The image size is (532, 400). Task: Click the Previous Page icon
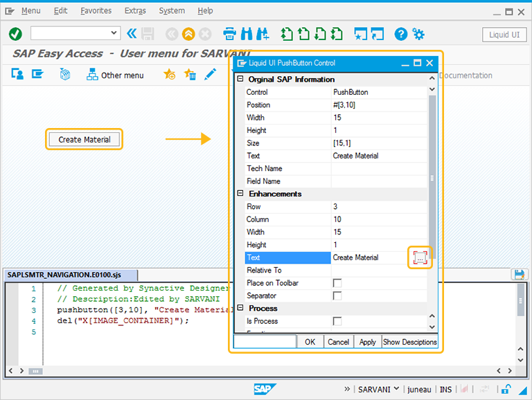(x=303, y=34)
